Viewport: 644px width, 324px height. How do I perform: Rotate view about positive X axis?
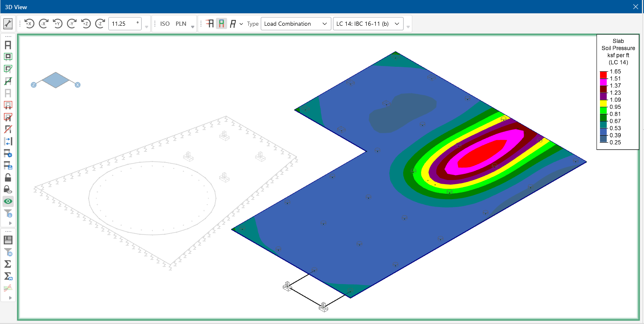[29, 24]
